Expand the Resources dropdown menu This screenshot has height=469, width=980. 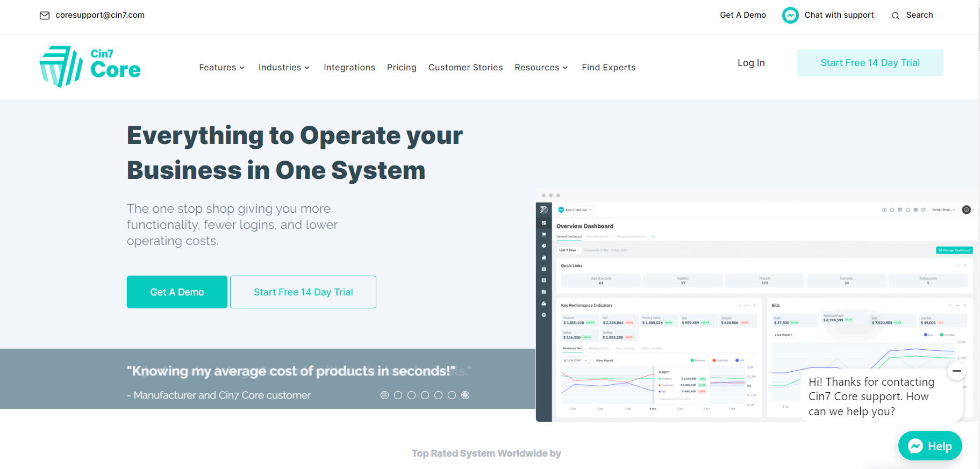point(541,68)
